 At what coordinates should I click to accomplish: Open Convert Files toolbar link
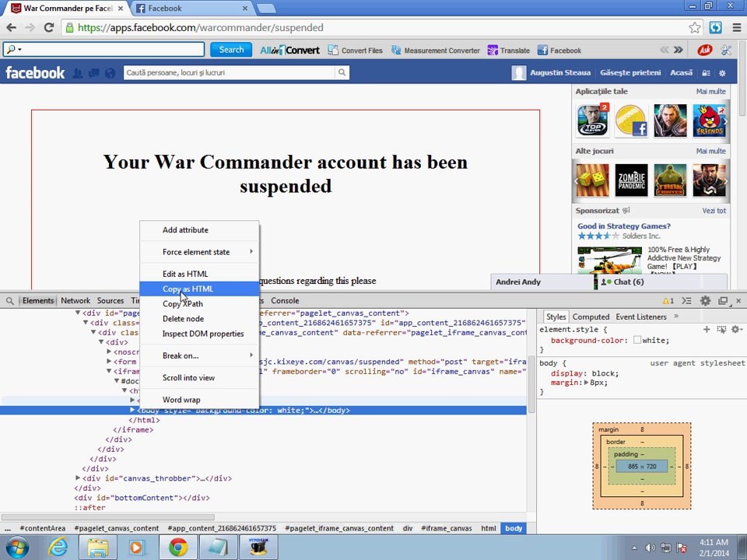[x=356, y=50]
